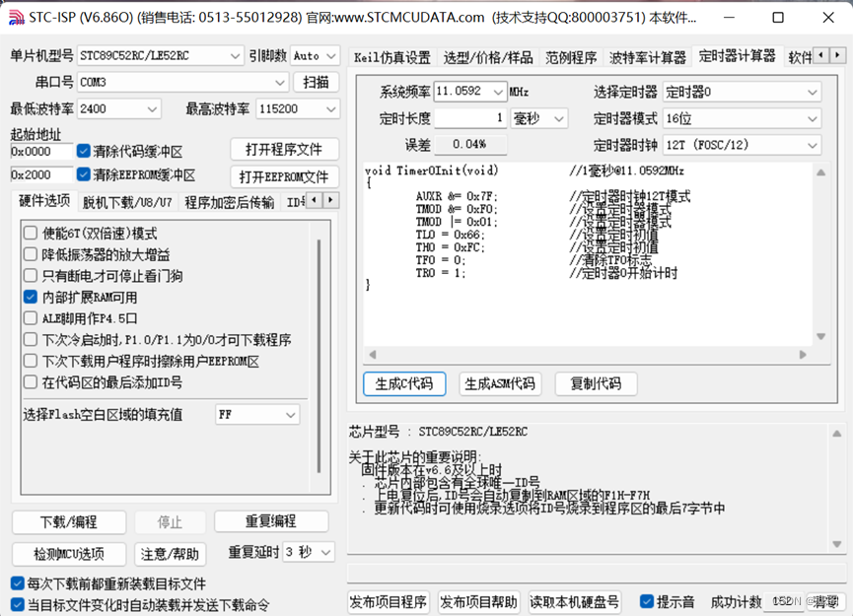Open 波特率计算器 tab
Screen dimensions: 853x616
click(x=647, y=57)
